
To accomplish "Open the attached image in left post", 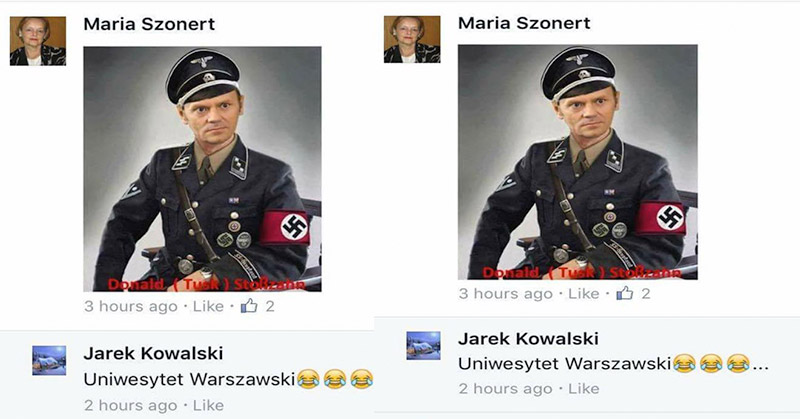I will (x=203, y=169).
